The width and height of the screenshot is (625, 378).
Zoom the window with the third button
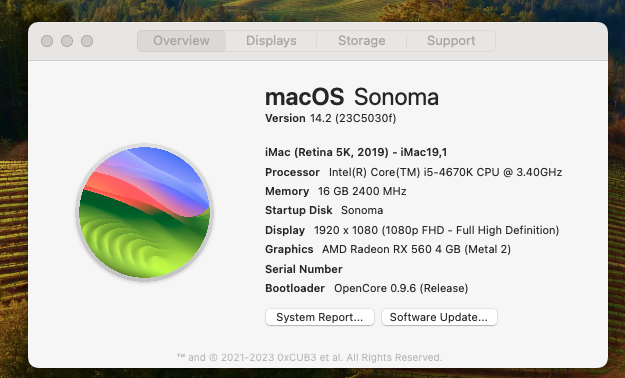(x=87, y=41)
